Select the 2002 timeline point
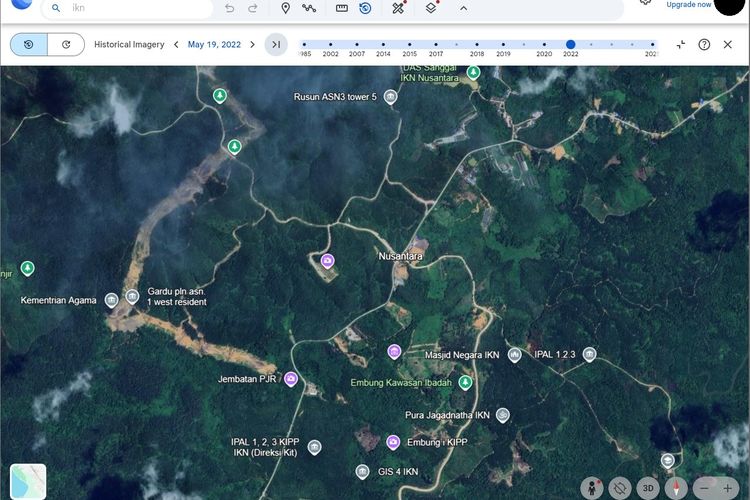This screenshot has width=750, height=500. coord(331,44)
